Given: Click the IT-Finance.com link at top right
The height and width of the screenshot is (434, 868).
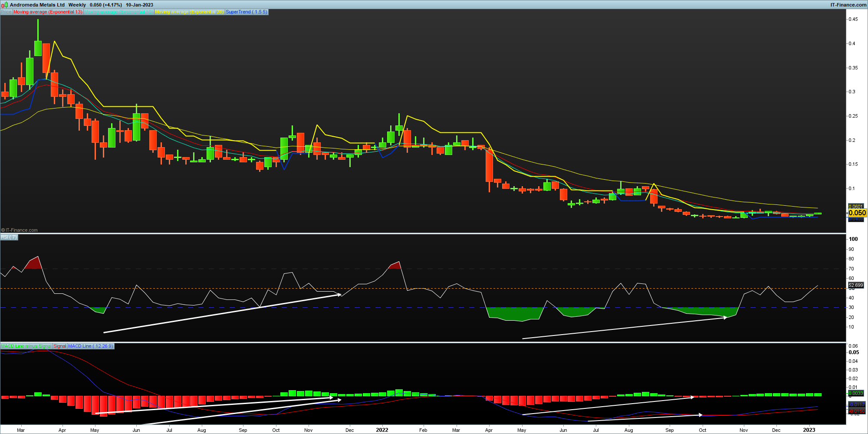Looking at the screenshot, I should pyautogui.click(x=848, y=5).
